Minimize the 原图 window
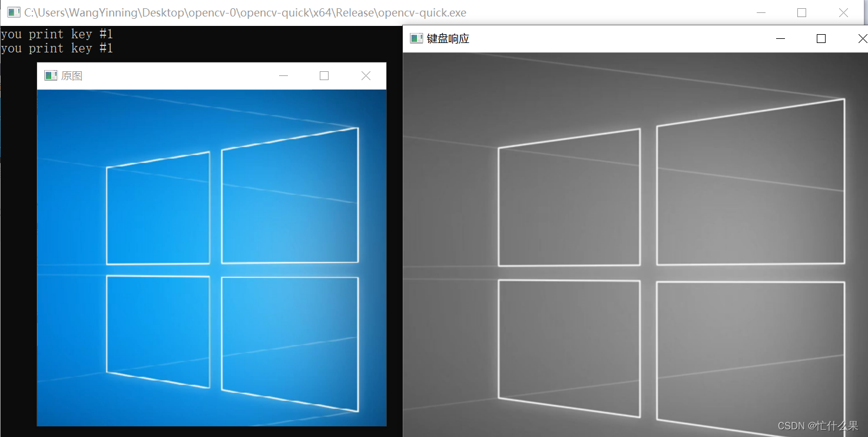 (x=283, y=75)
